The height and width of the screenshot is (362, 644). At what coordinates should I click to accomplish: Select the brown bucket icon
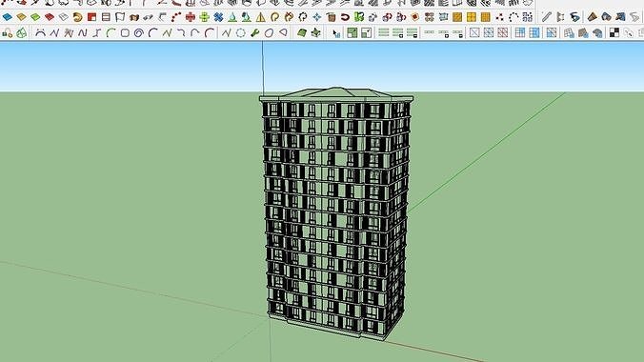tap(331, 17)
